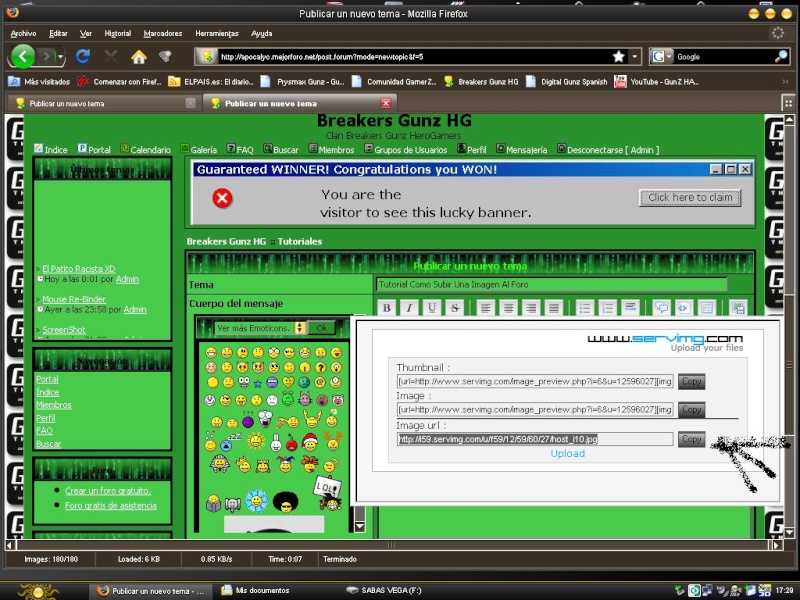The image size is (800, 600).
Task: Align message text to the right
Action: pyautogui.click(x=531, y=308)
